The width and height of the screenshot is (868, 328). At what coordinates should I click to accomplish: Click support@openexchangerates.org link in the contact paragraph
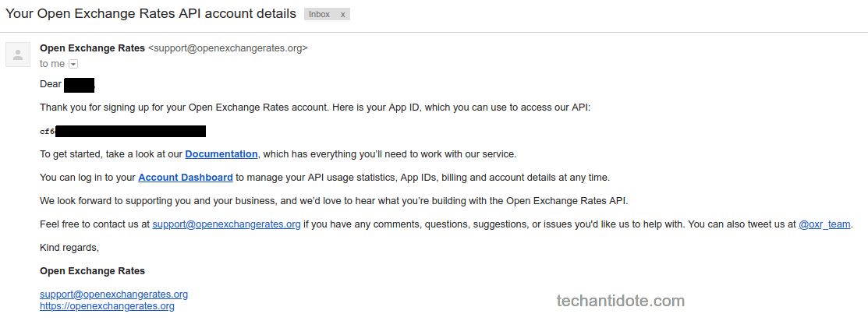coord(226,224)
